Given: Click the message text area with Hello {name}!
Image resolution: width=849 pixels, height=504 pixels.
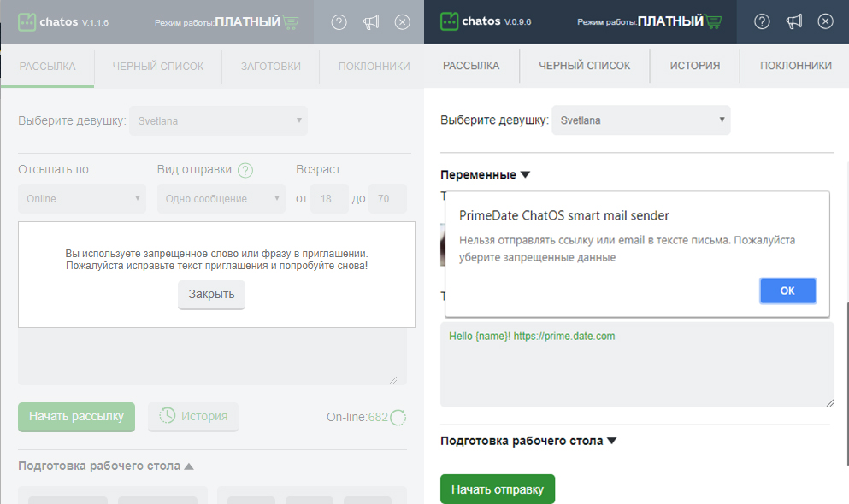Looking at the screenshot, I should pos(637,365).
